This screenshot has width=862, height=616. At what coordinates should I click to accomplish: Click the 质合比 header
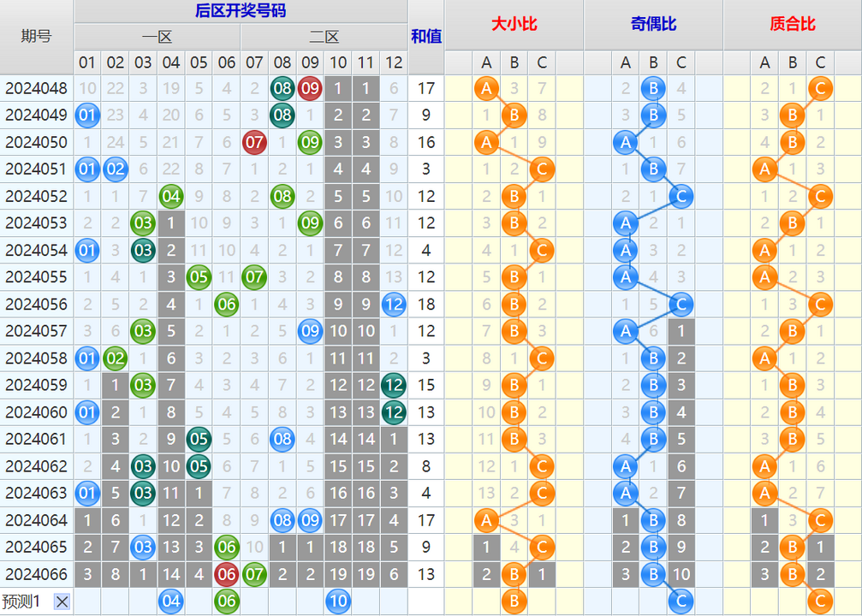pos(792,24)
